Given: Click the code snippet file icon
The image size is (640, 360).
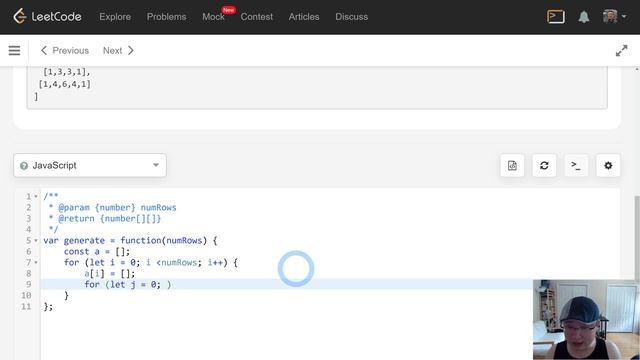Looking at the screenshot, I should click(x=512, y=165).
